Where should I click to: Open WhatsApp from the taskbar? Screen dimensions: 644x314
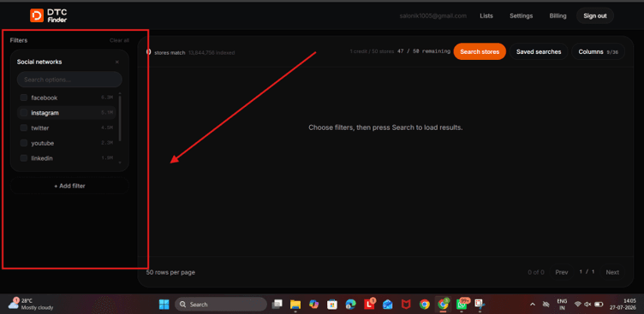tap(462, 304)
